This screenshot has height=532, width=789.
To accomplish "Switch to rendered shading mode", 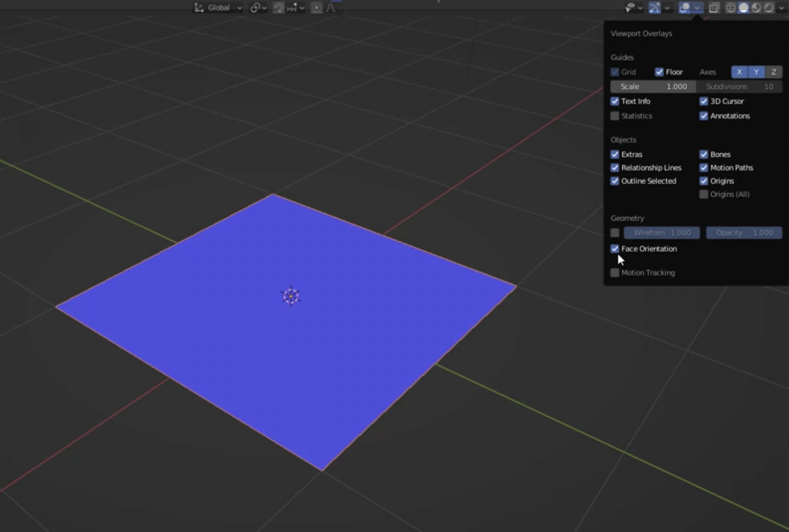I will point(769,8).
